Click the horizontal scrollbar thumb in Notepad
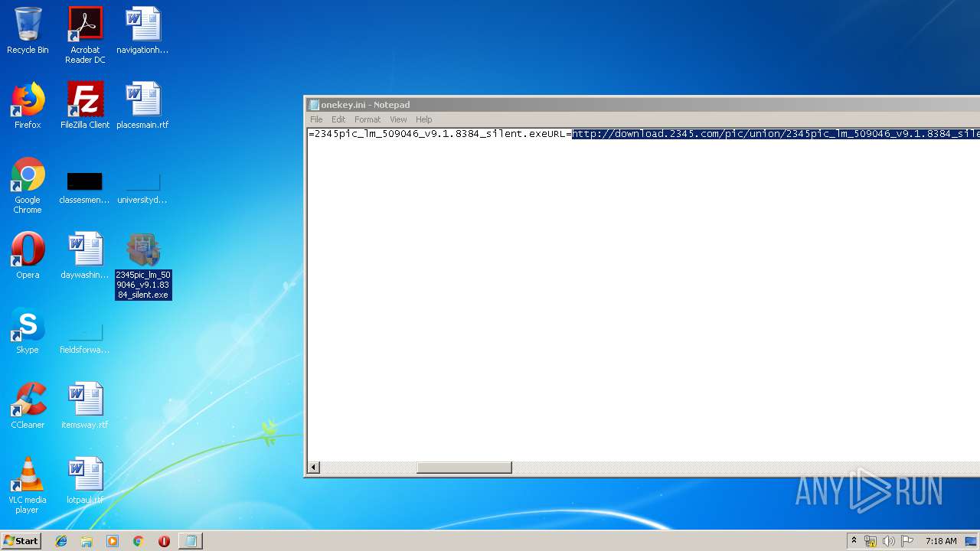The width and height of the screenshot is (980, 551). pyautogui.click(x=464, y=467)
